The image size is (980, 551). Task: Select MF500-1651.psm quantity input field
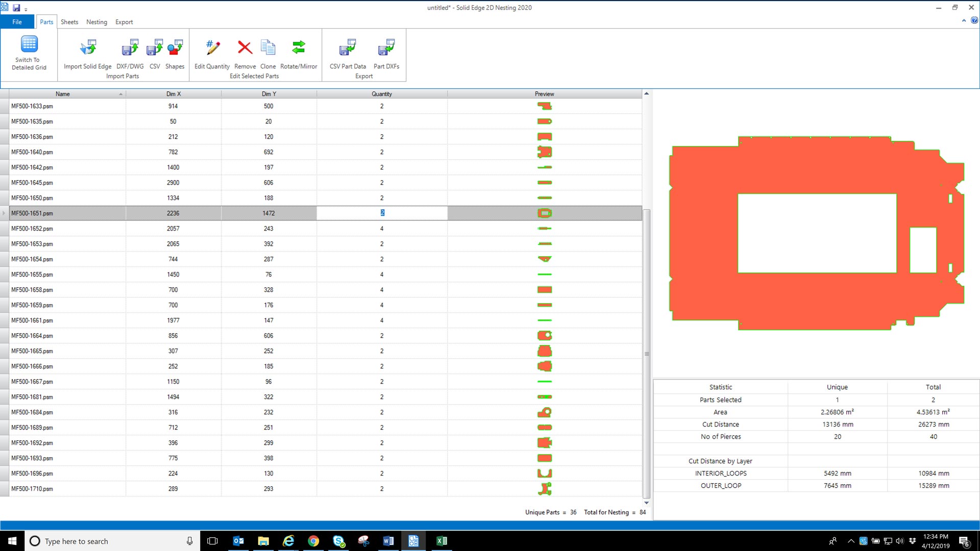[382, 213]
